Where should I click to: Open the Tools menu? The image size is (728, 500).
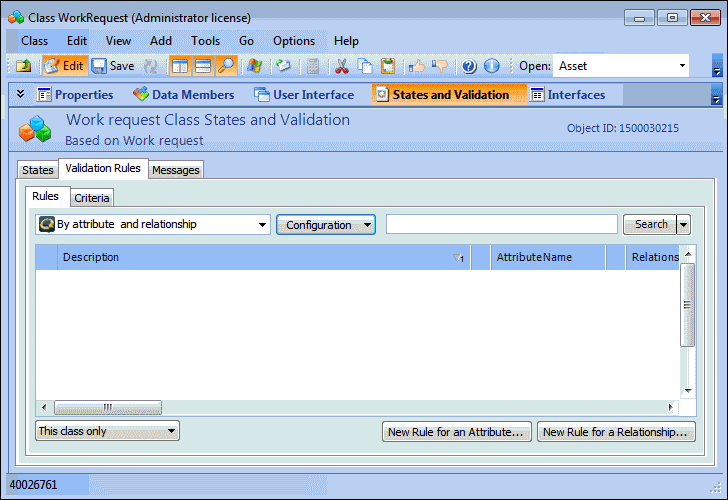click(x=205, y=41)
